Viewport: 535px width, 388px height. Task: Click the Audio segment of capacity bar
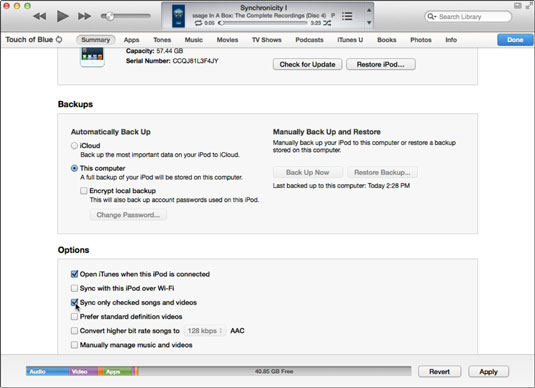tap(48, 371)
